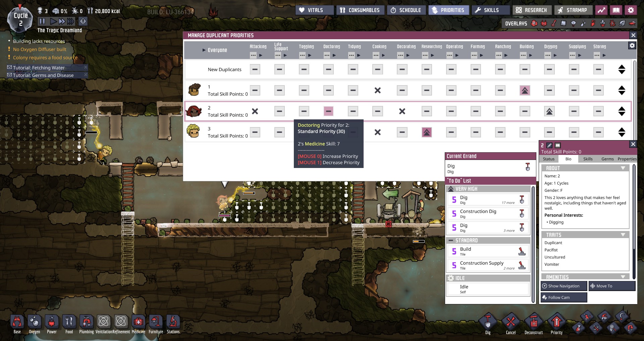Enable the Light bulb overlay
Screen dimensions: 644x341
574,23
